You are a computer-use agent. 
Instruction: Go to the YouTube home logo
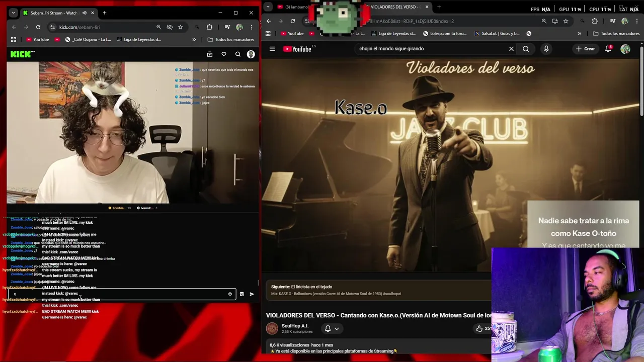tap(298, 49)
